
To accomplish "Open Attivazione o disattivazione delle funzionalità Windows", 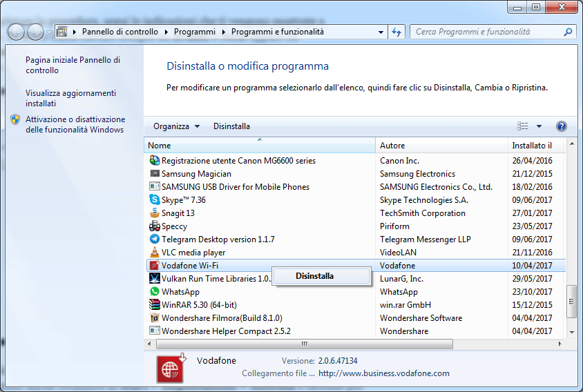I will [x=75, y=124].
